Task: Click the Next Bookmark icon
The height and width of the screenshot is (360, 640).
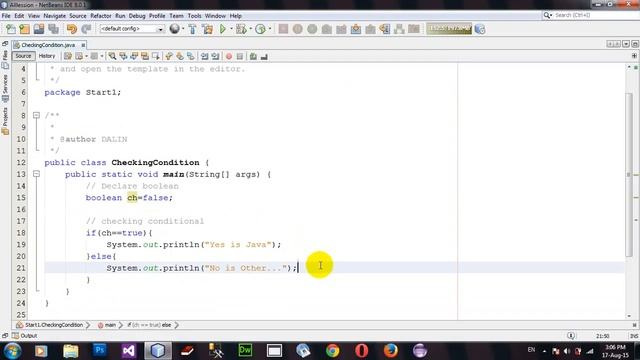Action: [x=180, y=56]
